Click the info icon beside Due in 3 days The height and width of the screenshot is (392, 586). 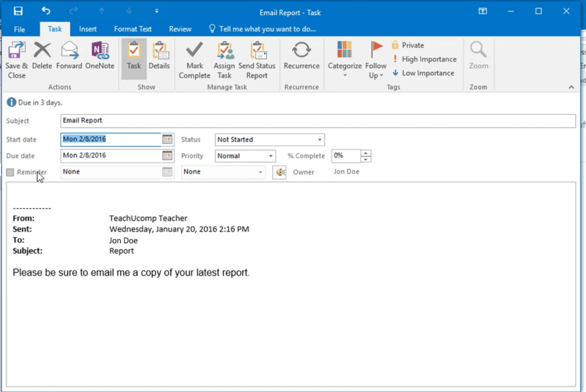coord(11,102)
